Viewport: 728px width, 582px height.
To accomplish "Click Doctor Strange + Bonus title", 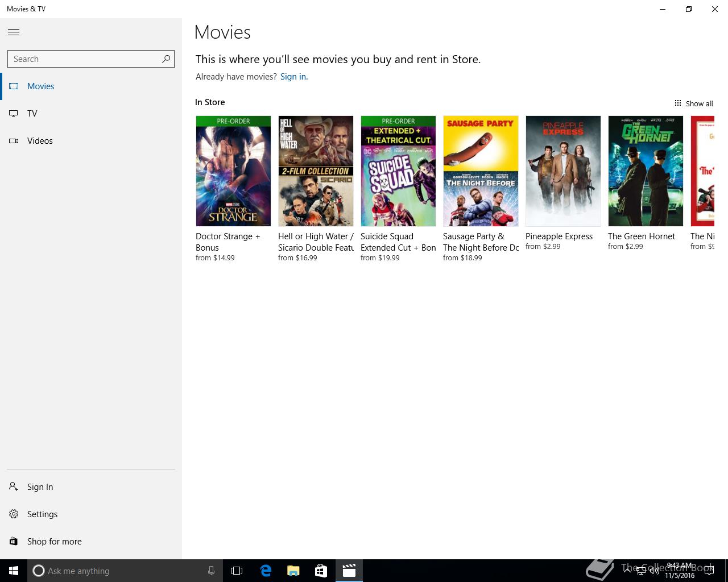I will 228,242.
